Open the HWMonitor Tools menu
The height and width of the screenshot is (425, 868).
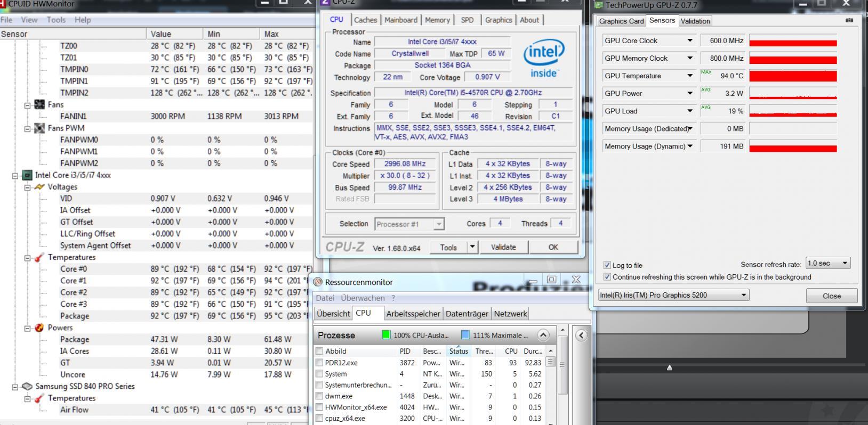click(x=56, y=20)
